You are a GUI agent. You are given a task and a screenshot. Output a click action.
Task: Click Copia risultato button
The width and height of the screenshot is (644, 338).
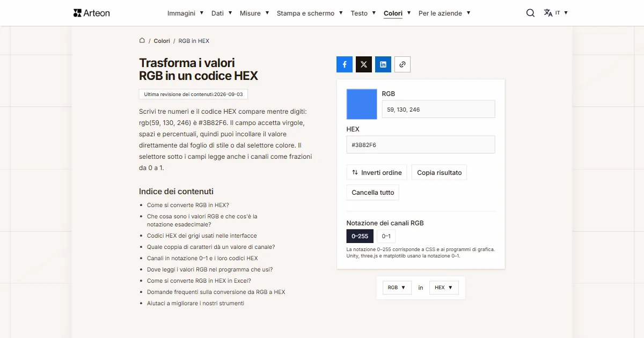click(440, 173)
